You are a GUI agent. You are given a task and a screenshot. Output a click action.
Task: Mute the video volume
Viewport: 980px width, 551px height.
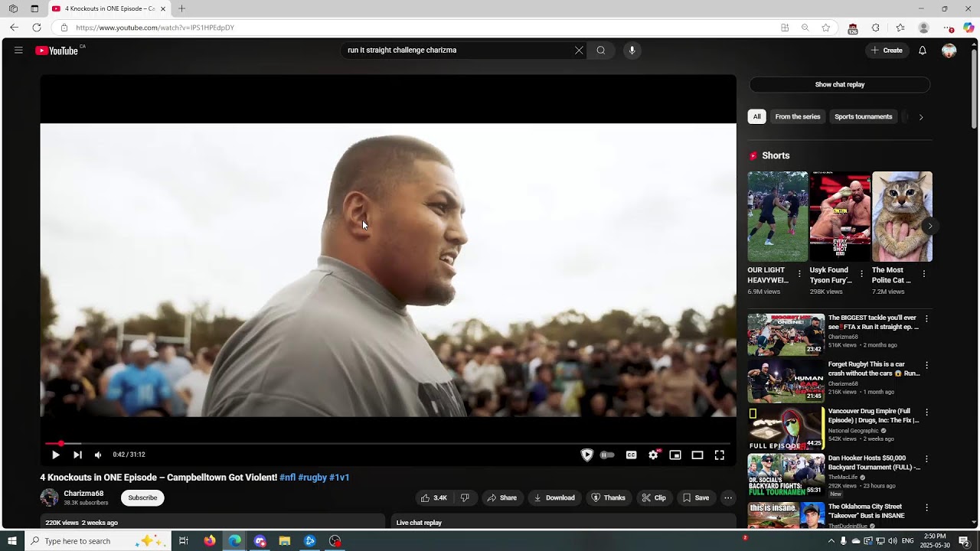coord(98,455)
